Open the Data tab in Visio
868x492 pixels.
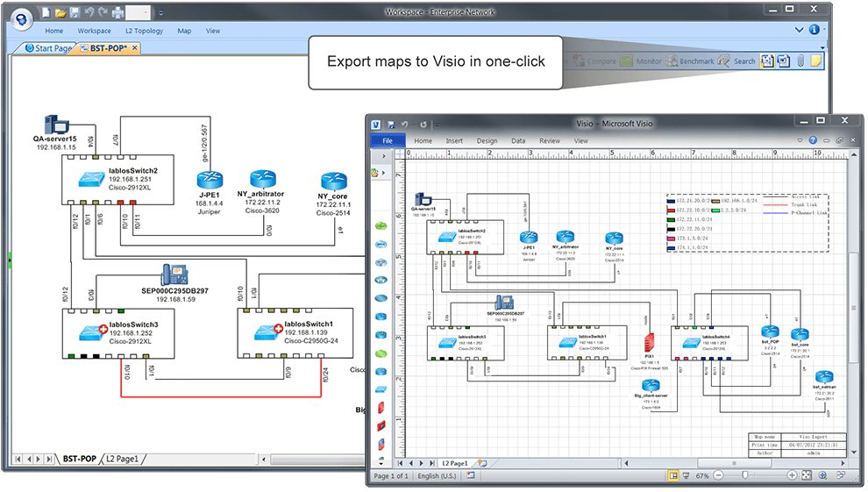pos(518,141)
